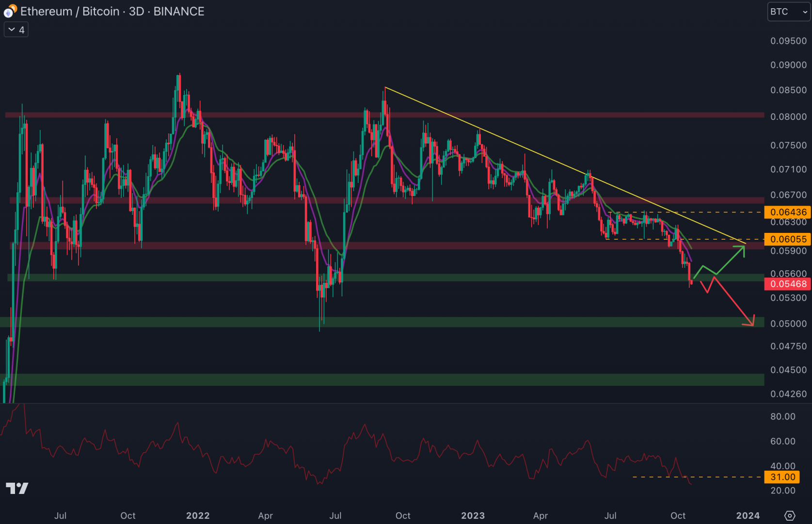Select the 0.06055 orange price label
This screenshot has height=524, width=812.
[788, 239]
